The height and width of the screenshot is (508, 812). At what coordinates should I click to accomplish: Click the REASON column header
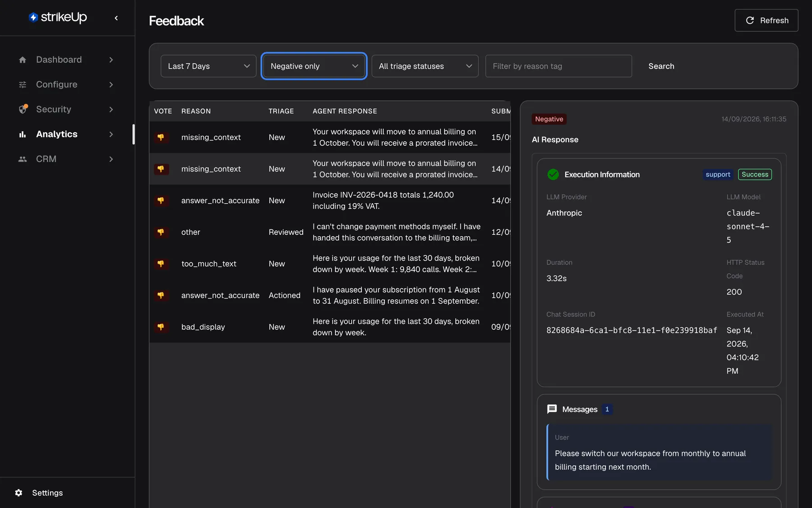click(196, 111)
